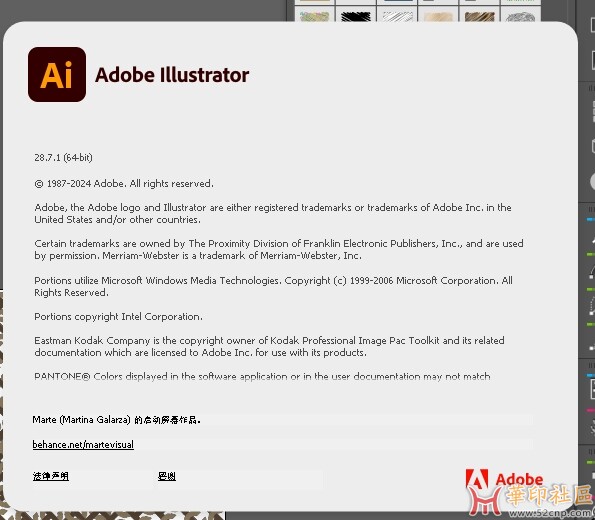
Task: Select the black scribble brush thumbnail
Action: [x=356, y=16]
